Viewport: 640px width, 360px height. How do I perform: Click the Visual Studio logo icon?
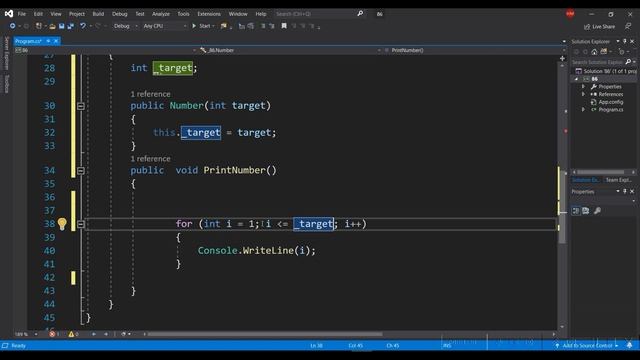[x=9, y=13]
